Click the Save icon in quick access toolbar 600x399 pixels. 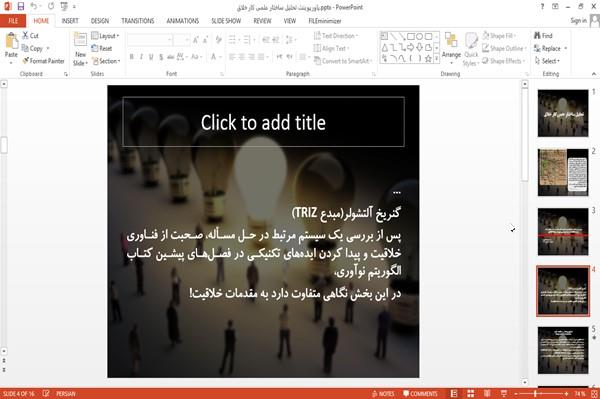coord(20,6)
